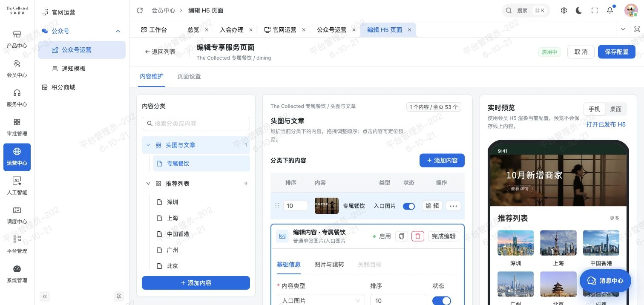Select 专属餐饮 in the category tree
This screenshot has width=644, height=305.
coord(201,164)
